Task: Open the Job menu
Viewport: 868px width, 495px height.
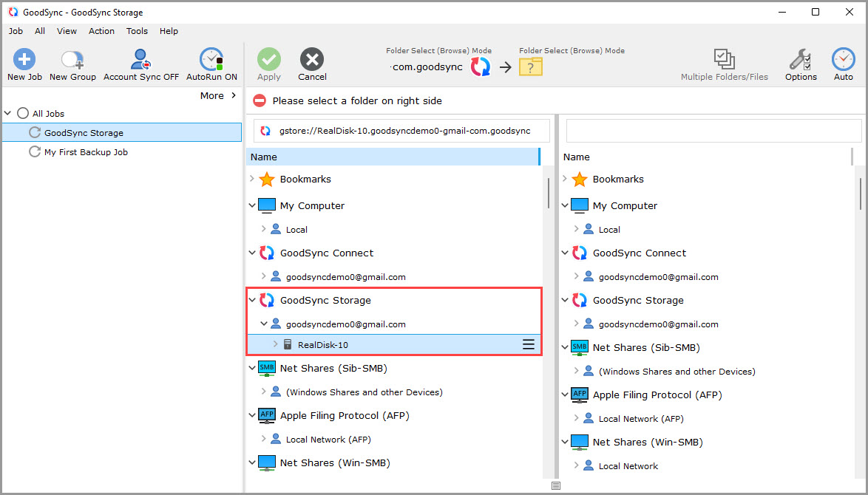Action: click(16, 31)
